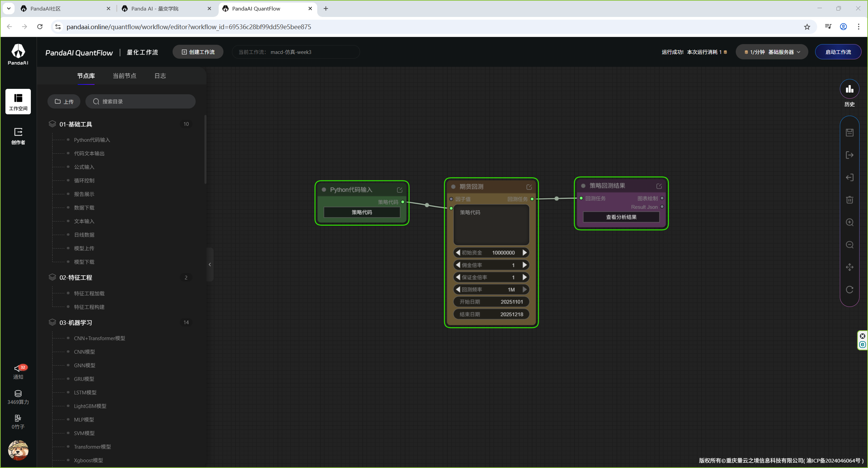This screenshot has height=468, width=868.
Task: Click edit icon on 策略回测结果 node
Action: click(x=659, y=186)
